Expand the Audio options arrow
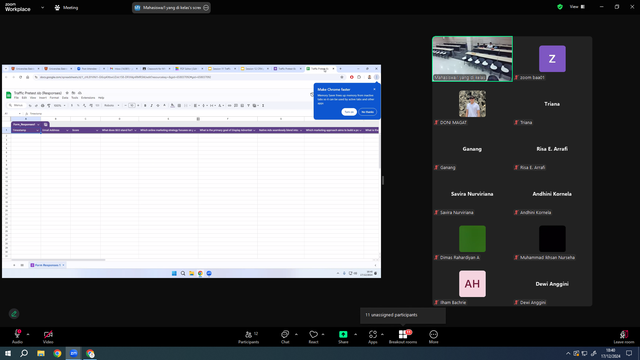The height and width of the screenshot is (360, 640). point(28,334)
